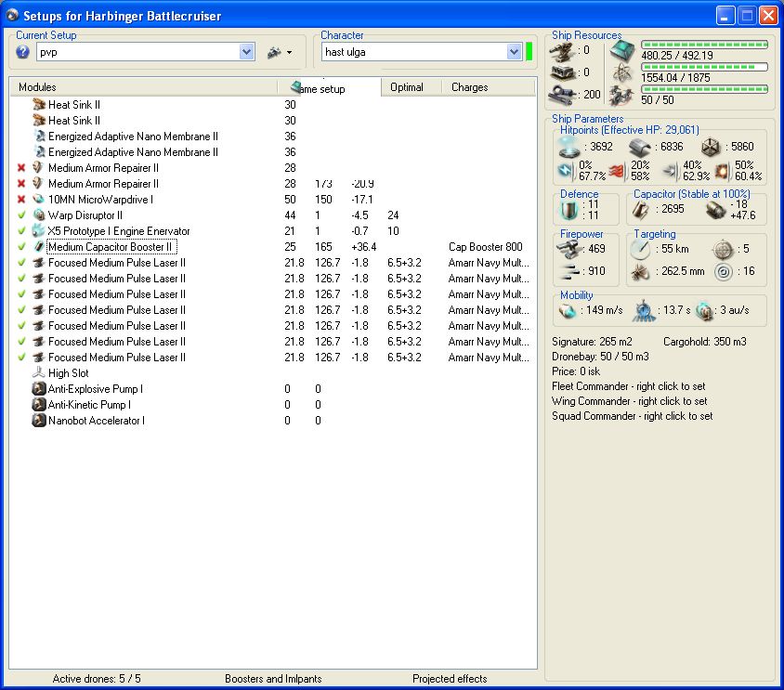
Task: Click the Modules column header
Action: click(x=143, y=87)
